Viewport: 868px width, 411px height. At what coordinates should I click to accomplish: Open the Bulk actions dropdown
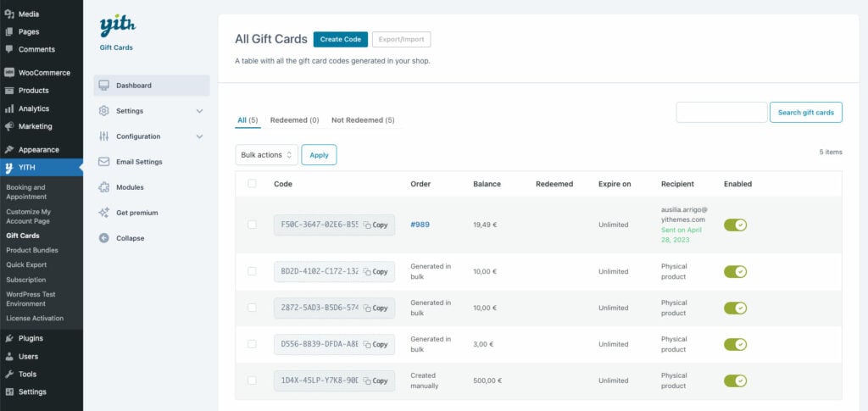[x=266, y=155]
